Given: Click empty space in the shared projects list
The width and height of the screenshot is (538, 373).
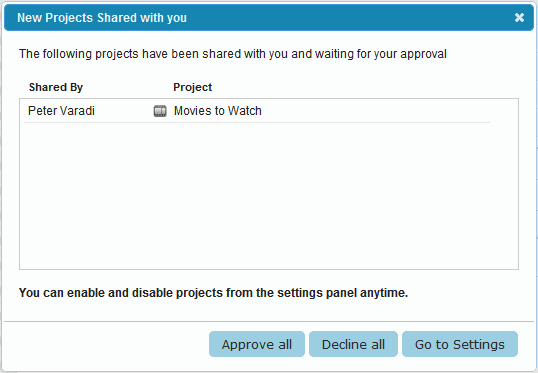Looking at the screenshot, I should (269, 196).
